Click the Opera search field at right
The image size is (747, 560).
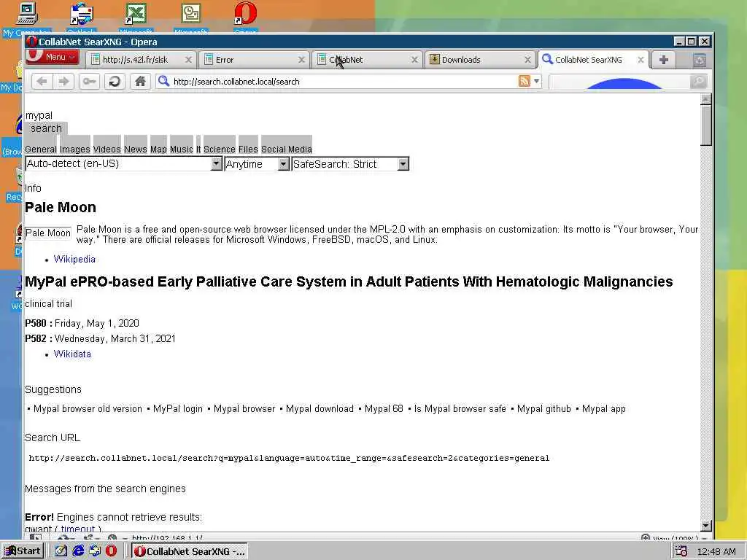pyautogui.click(x=619, y=82)
